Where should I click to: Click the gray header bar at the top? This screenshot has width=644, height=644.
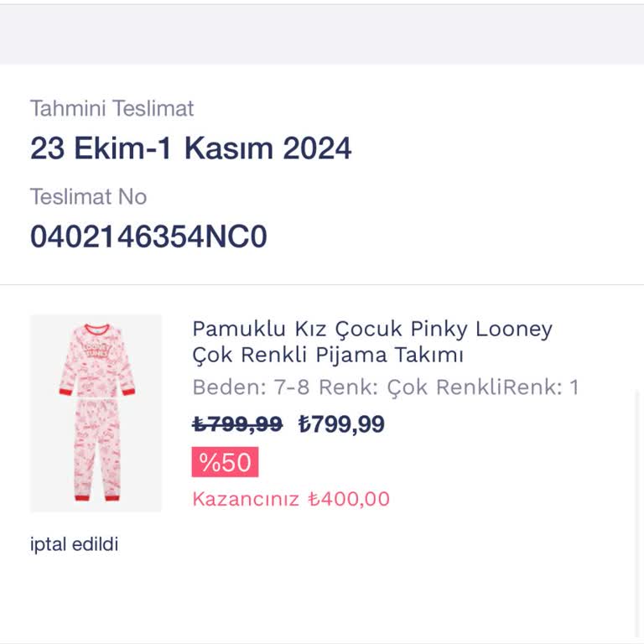click(322, 34)
